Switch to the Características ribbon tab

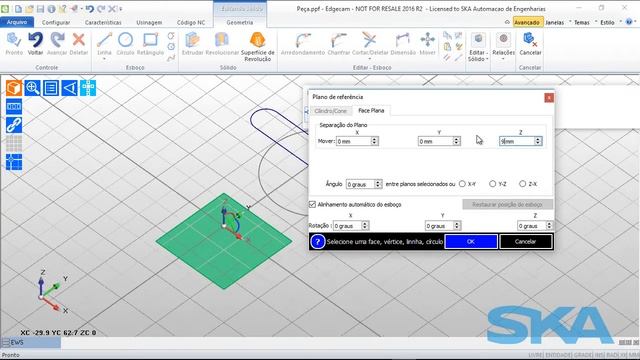103,22
